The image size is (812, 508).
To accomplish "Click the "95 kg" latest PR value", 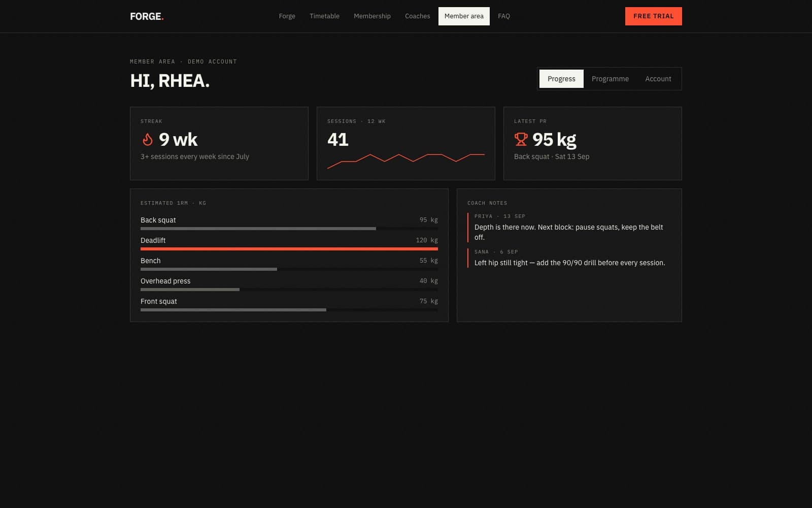I will (554, 139).
